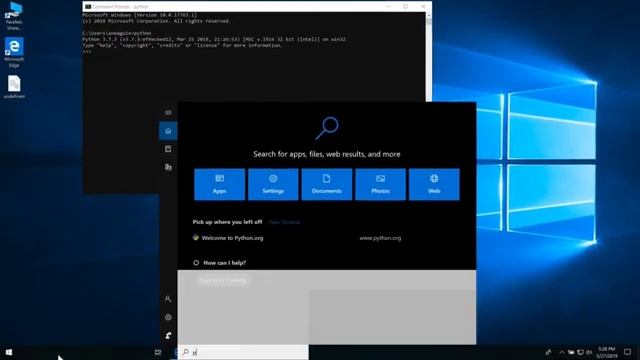Open the network icon in system tray
This screenshot has width=640, height=360.
pos(580,352)
